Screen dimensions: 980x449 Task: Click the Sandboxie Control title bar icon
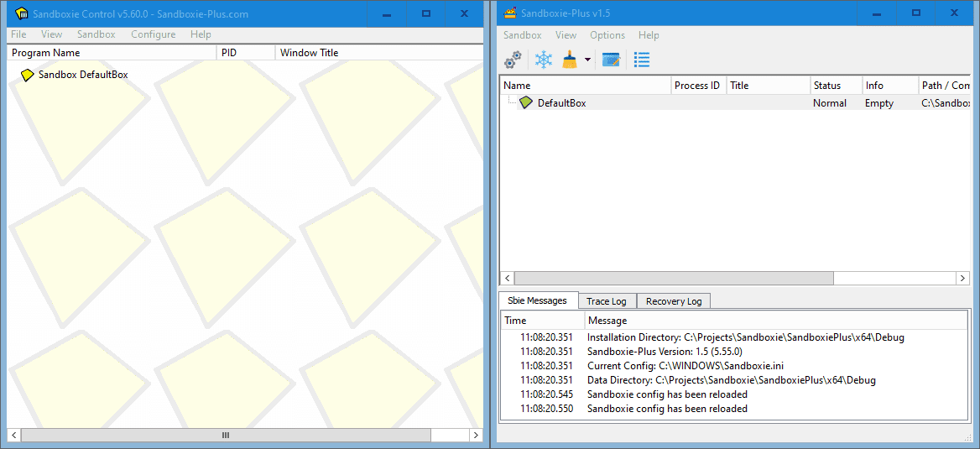tap(22, 13)
